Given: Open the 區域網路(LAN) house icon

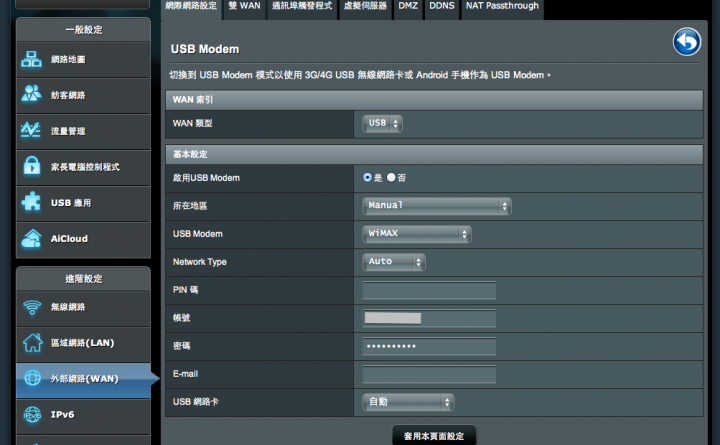Looking at the screenshot, I should [32, 343].
